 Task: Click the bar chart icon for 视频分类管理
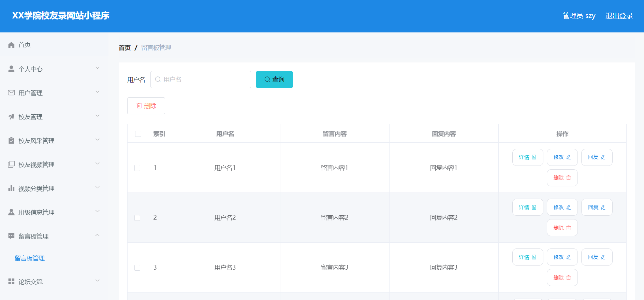pos(11,188)
